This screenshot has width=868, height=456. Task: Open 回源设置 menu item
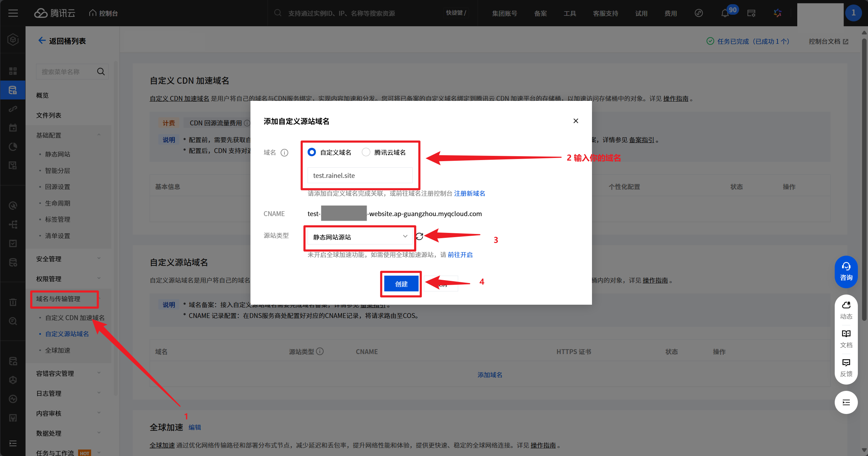[x=57, y=187]
